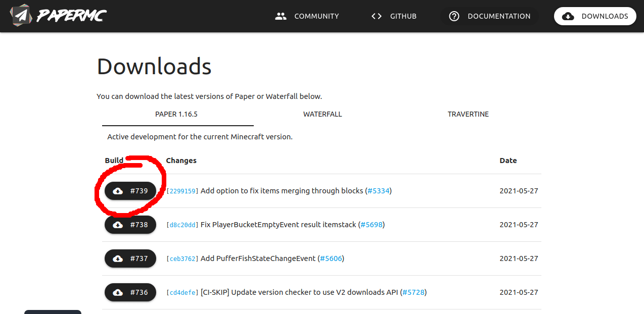
Task: Open commit 2299159 link
Action: tap(182, 191)
